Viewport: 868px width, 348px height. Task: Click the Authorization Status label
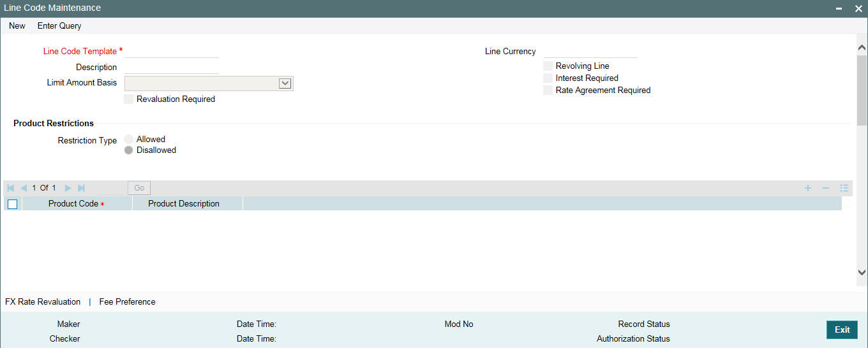pos(633,338)
